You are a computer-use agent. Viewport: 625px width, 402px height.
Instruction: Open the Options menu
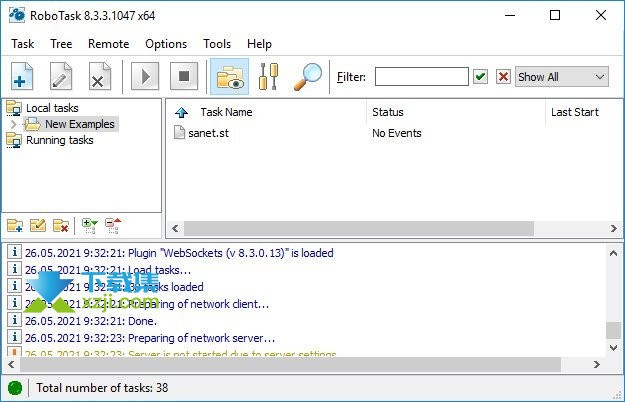[166, 43]
